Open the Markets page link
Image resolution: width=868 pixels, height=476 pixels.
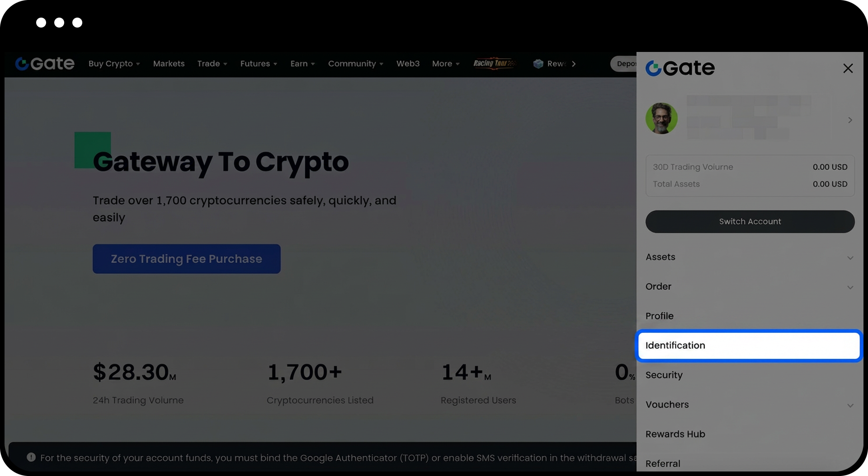[x=169, y=64]
